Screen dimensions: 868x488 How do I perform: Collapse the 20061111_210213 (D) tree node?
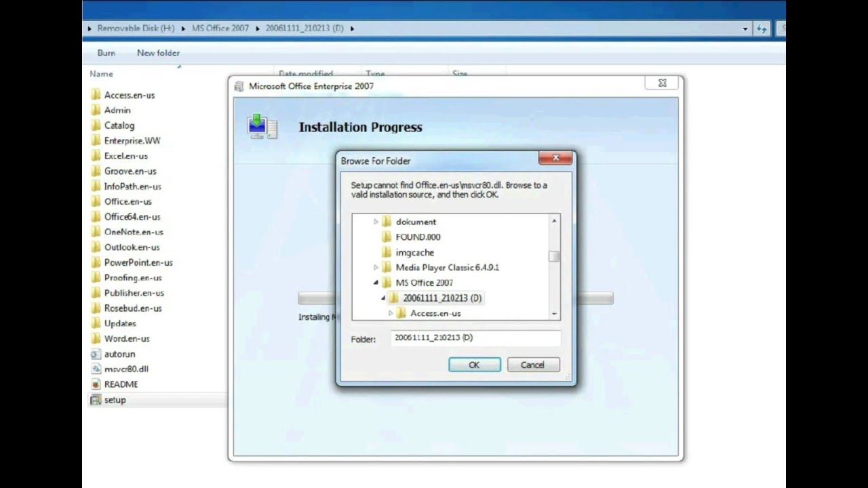(x=383, y=298)
